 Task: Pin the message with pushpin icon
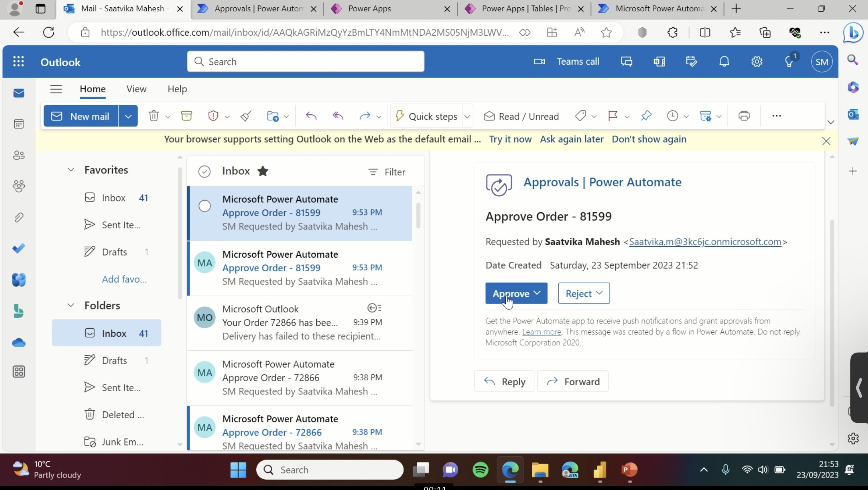click(646, 116)
